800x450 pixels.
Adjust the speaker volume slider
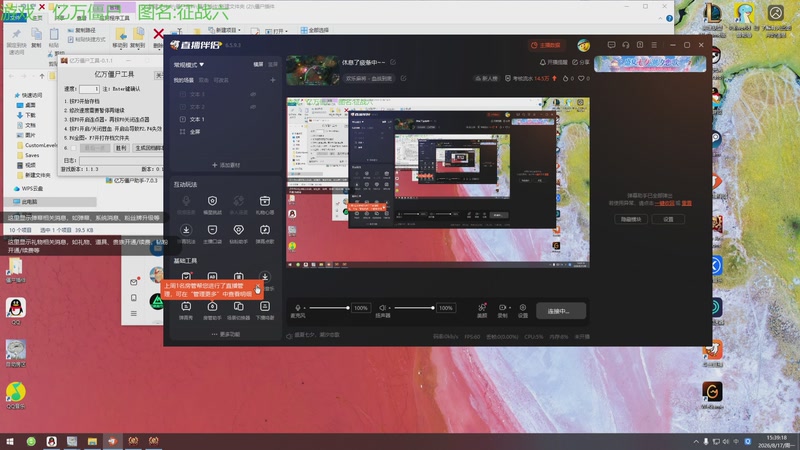tap(414, 308)
